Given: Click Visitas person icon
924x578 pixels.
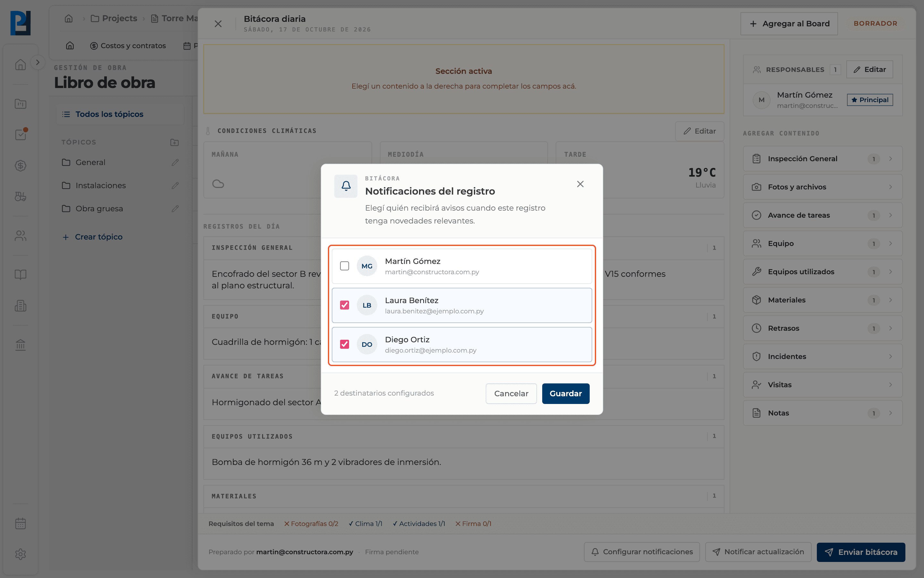Looking at the screenshot, I should click(757, 385).
